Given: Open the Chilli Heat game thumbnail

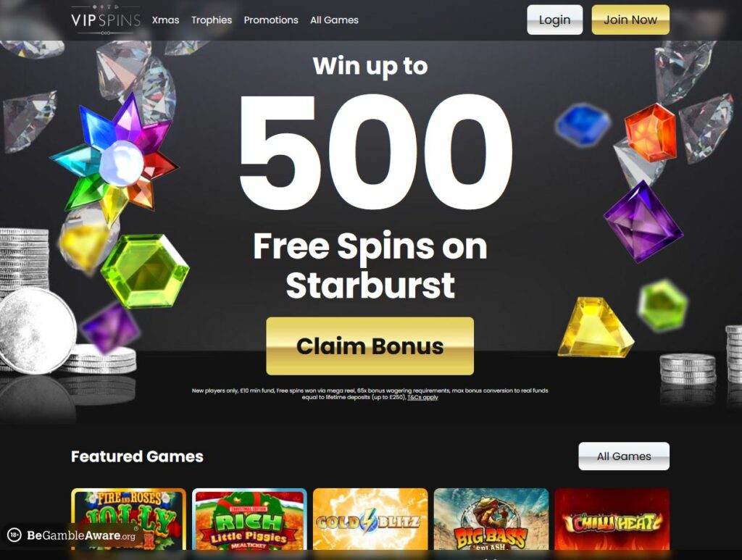Looking at the screenshot, I should pyautogui.click(x=612, y=519).
